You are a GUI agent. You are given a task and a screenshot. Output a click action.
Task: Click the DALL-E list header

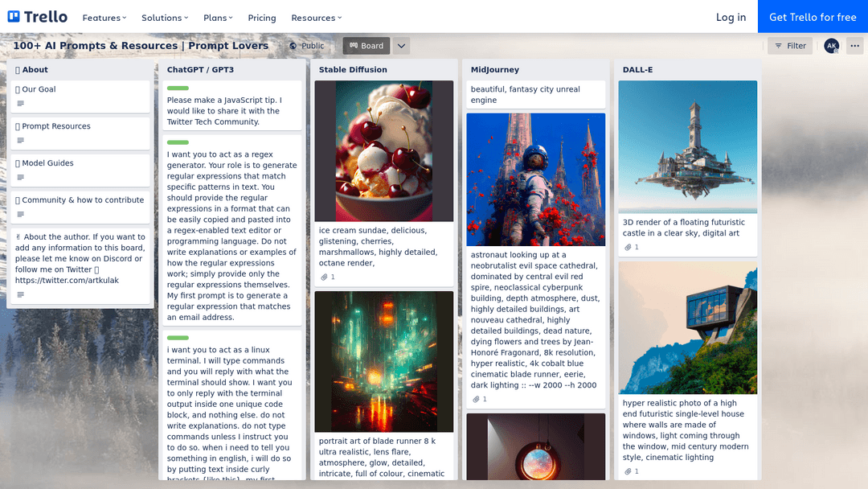click(637, 70)
